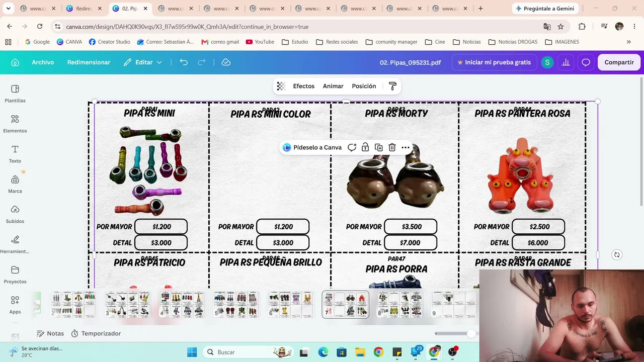Show more bookmarks with the double chevron
Screen dimensions: 644x362
629,42
